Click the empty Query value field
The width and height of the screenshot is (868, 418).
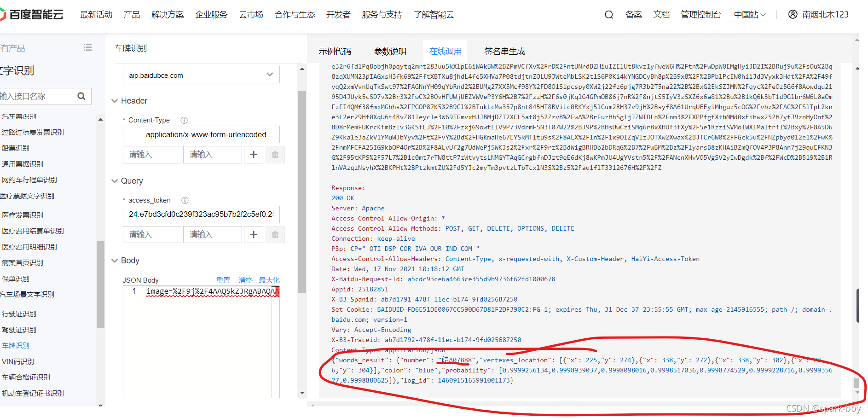pos(213,235)
